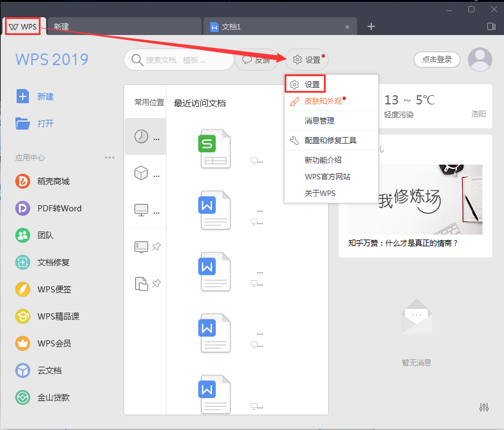Open the sidebar panel icon in title bar
This screenshot has width=504, height=430.
491,26
